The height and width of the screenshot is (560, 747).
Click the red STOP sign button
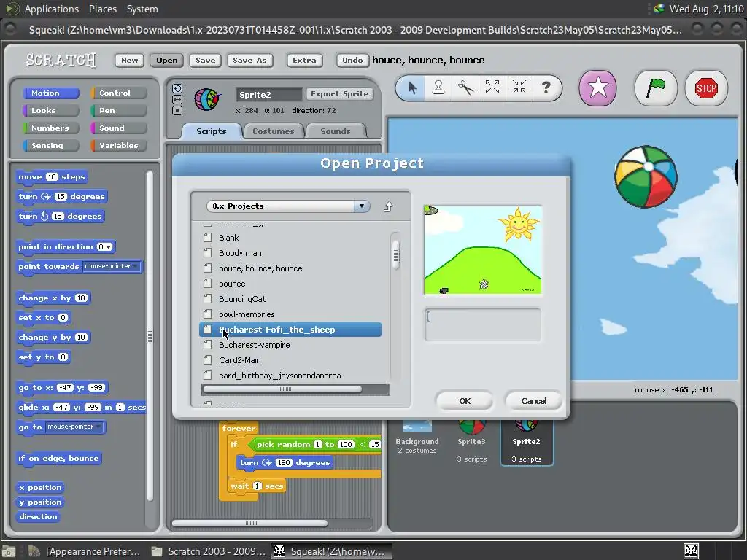click(705, 88)
